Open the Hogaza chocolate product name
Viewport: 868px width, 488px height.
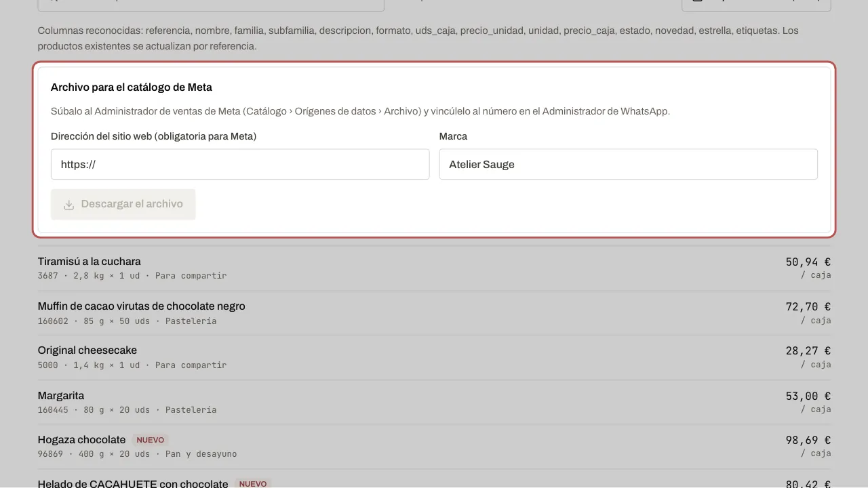(82, 440)
